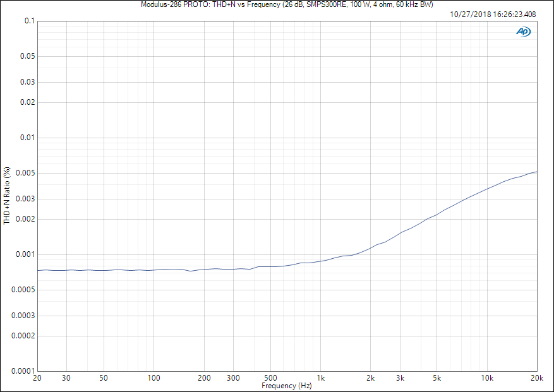
Task: Click the x-axis tick label "5k"
Action: [437, 378]
